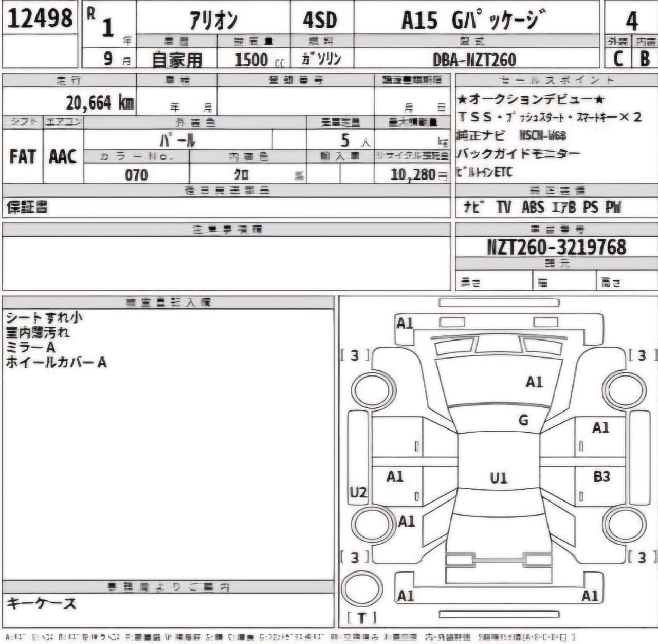Image resolution: width=658 pixels, height=644 pixels.
Task: Click the exterior grade C cell
Action: pos(618,59)
